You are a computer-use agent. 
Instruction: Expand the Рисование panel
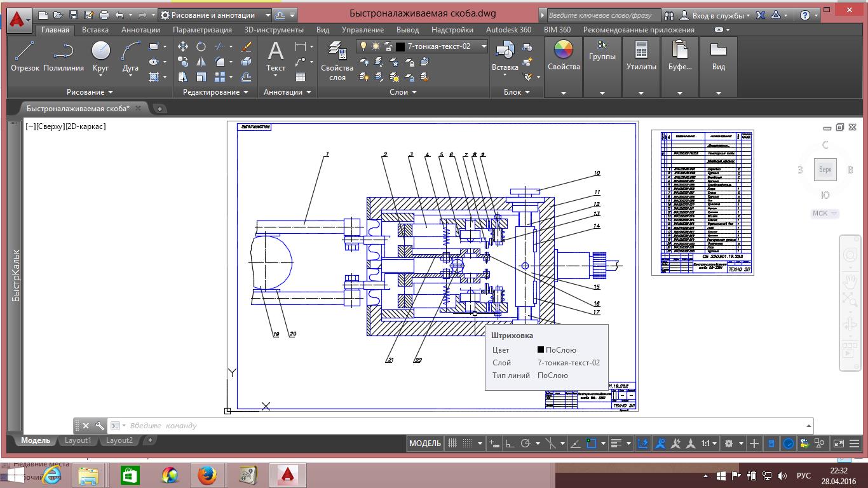90,92
